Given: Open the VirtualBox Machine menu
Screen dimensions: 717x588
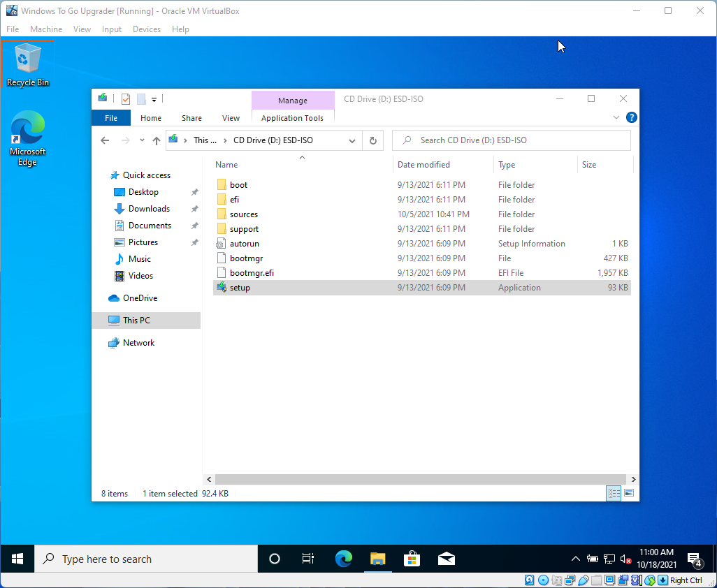Looking at the screenshot, I should pyautogui.click(x=46, y=29).
